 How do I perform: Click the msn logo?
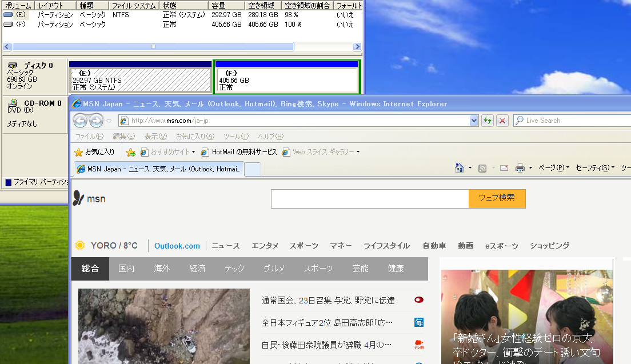coord(89,198)
